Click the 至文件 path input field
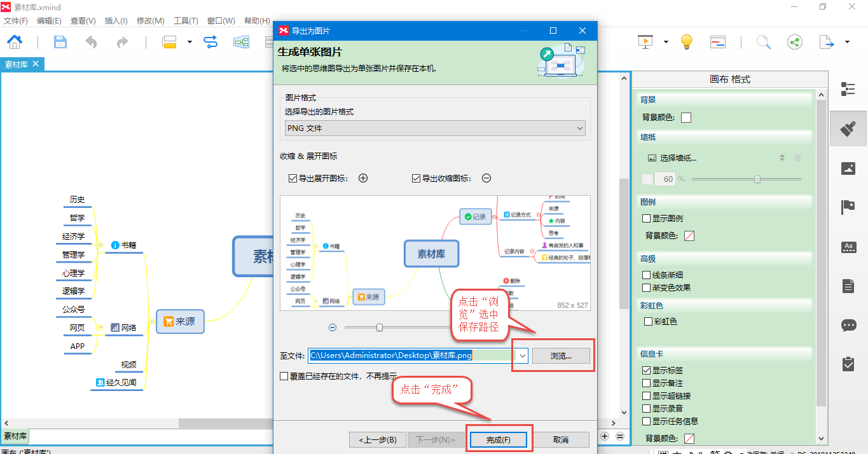This screenshot has width=868, height=454. (412, 355)
